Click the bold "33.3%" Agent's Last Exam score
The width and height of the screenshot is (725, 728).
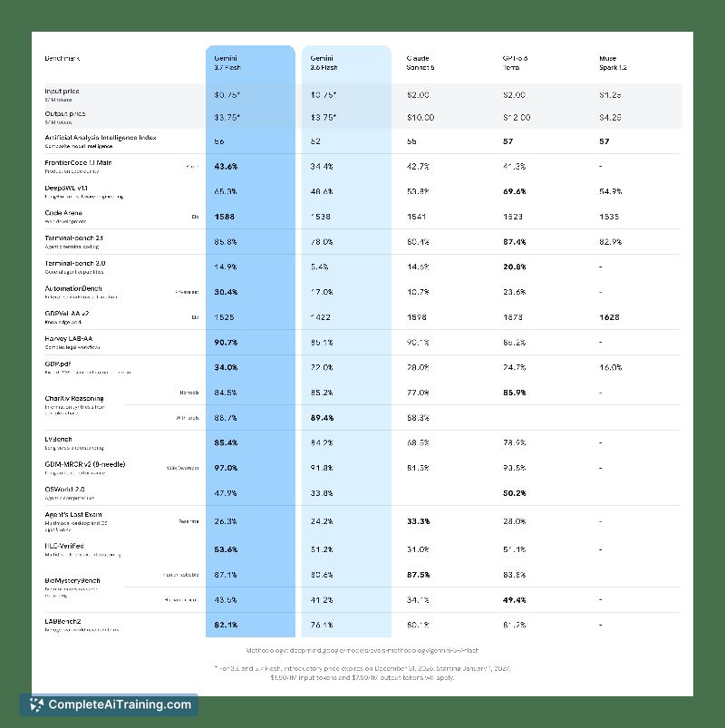(x=418, y=521)
